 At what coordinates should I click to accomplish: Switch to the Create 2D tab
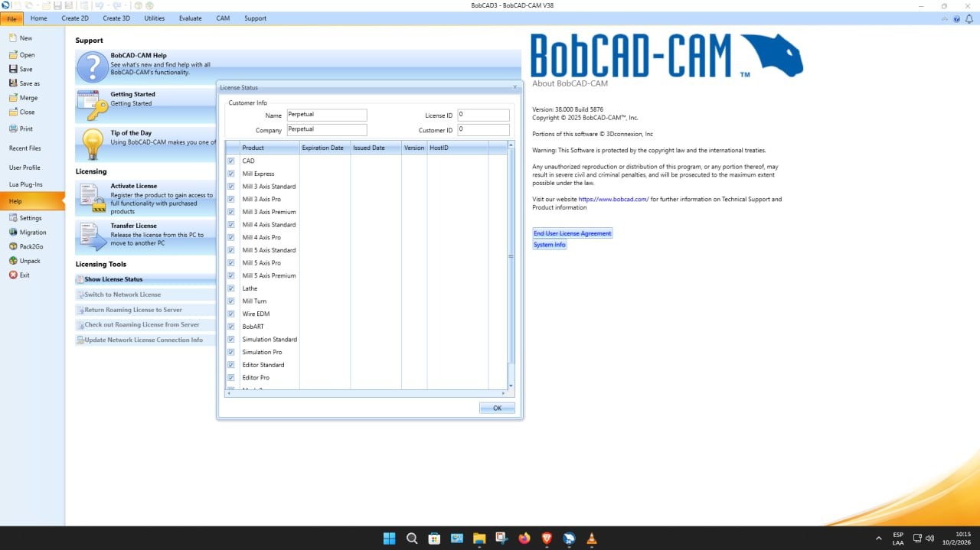pyautogui.click(x=75, y=18)
